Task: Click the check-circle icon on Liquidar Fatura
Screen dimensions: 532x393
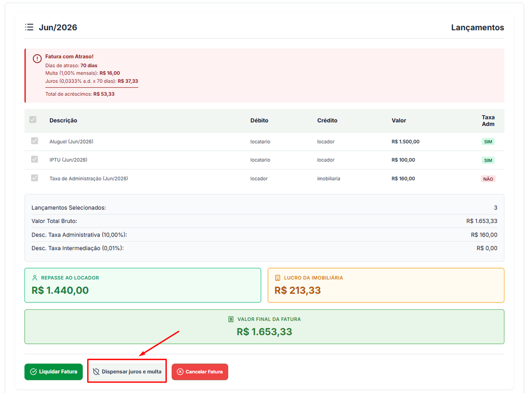Action: [33, 372]
